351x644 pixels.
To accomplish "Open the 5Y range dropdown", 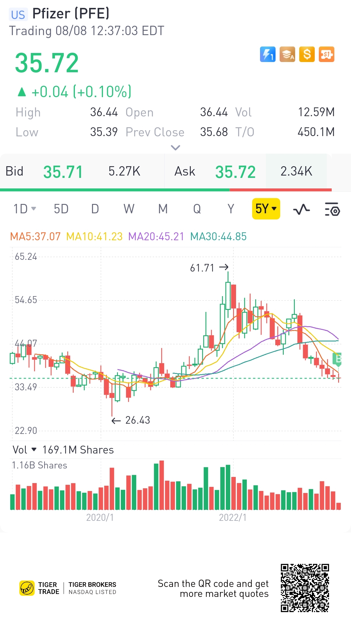I will coord(266,209).
